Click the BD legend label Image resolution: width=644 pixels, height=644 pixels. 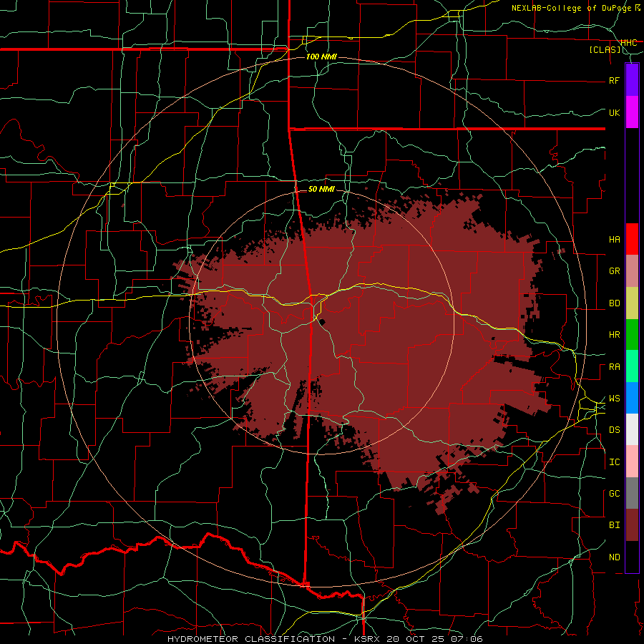614,303
